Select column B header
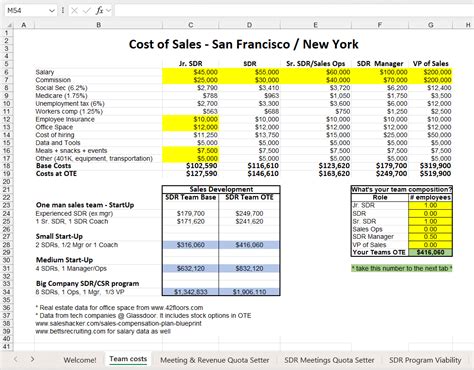 click(98, 25)
